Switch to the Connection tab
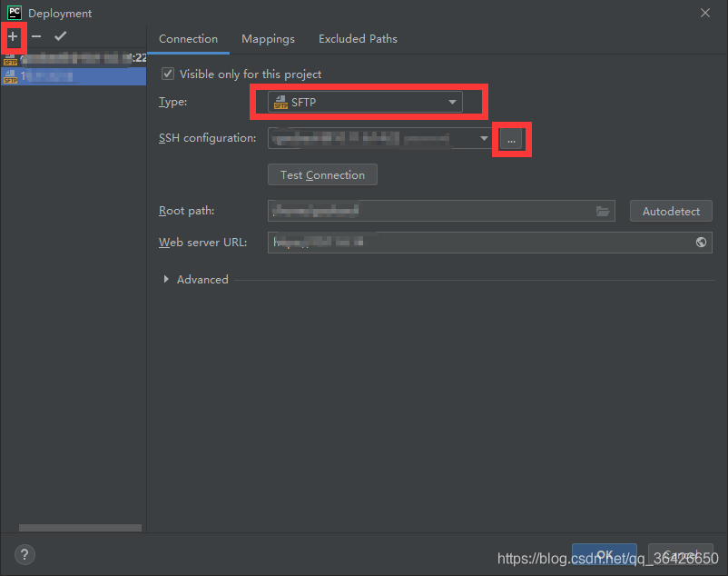 tap(188, 39)
